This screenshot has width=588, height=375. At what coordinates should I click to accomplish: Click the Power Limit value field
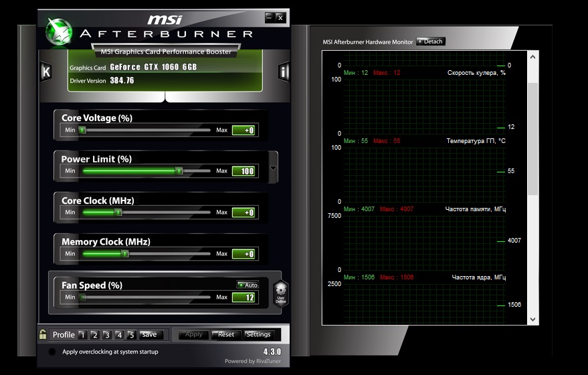click(x=243, y=171)
